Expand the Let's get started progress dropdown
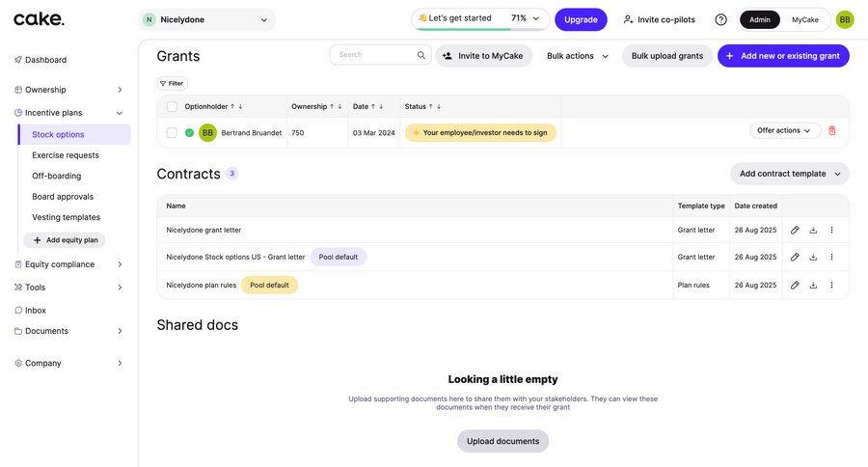Viewport: 868px width, 467px height. pos(536,18)
